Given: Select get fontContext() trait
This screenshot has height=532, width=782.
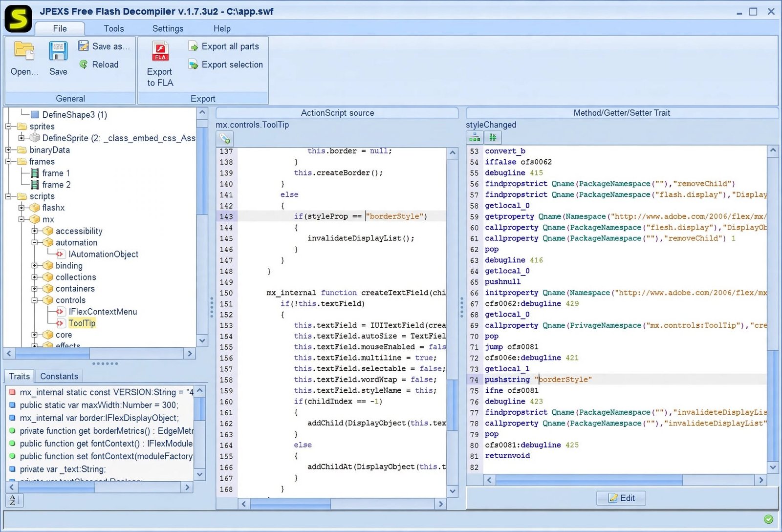Looking at the screenshot, I should pos(101,444).
